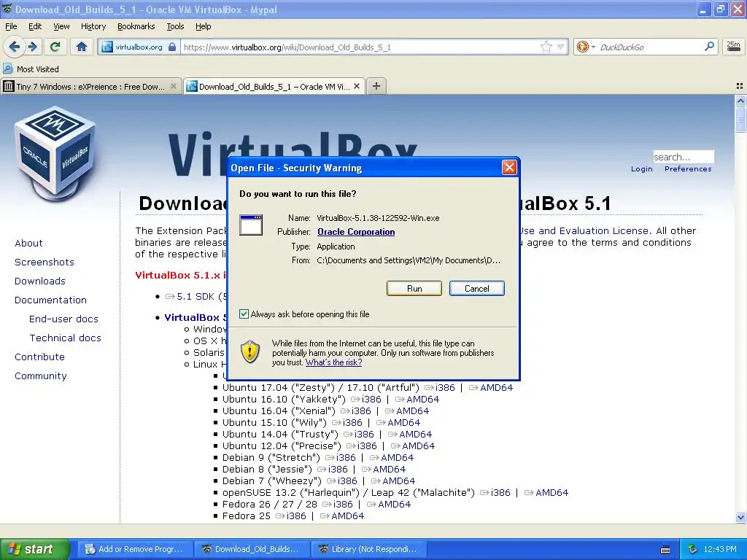Open the Bookmarks menu

[136, 26]
